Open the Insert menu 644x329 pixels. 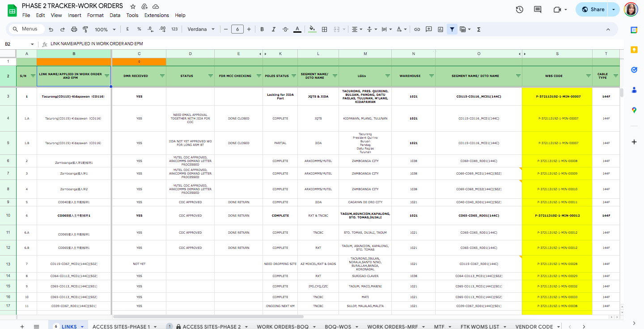point(75,15)
